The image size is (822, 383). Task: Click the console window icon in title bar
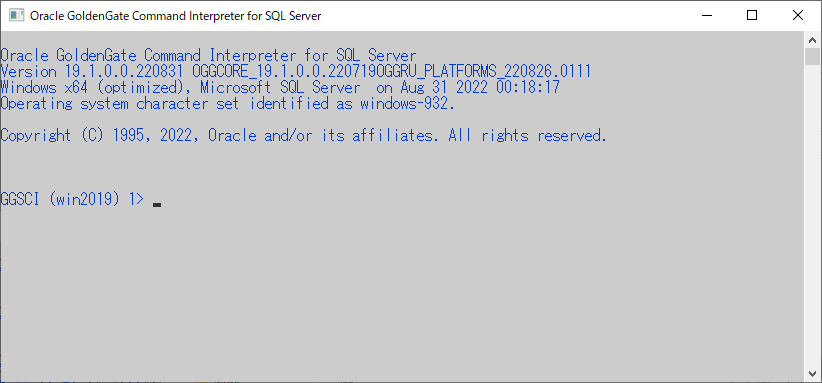coord(17,15)
